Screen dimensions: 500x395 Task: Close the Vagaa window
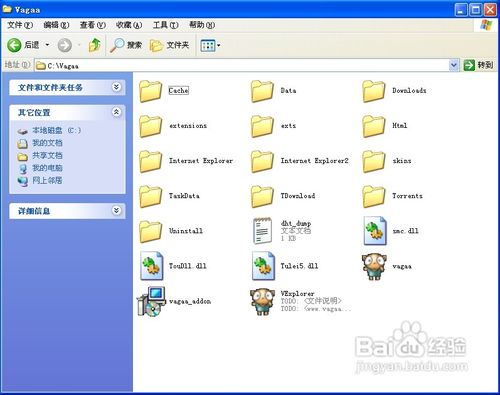coord(490,10)
